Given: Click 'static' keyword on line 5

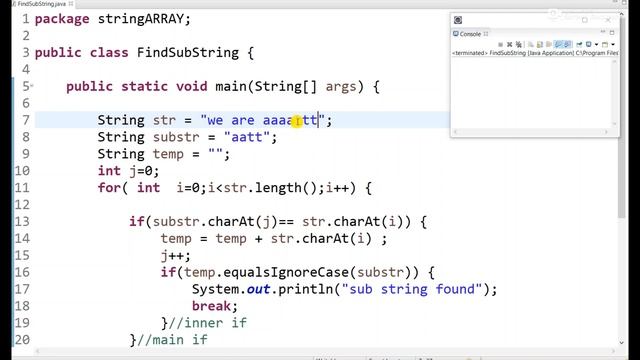Looking at the screenshot, I should point(144,87).
